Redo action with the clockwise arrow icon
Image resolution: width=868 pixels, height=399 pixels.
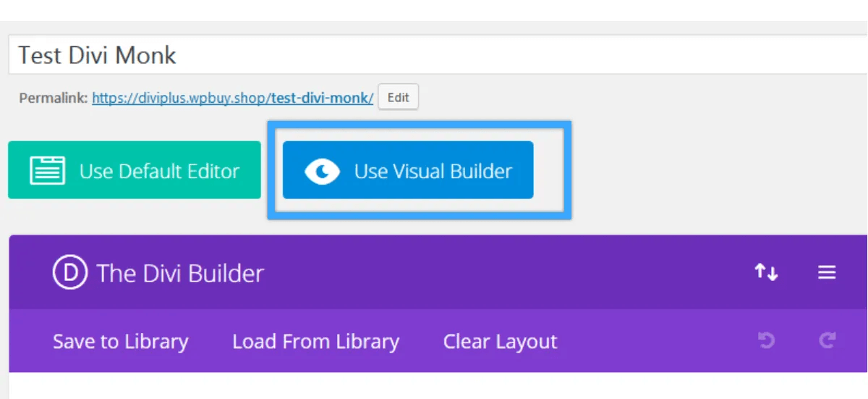tap(828, 340)
